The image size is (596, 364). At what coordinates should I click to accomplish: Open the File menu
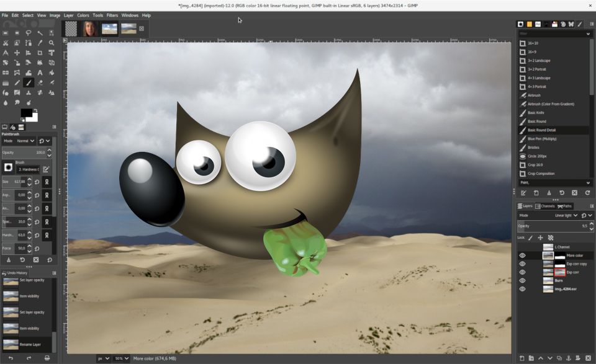(x=4, y=15)
